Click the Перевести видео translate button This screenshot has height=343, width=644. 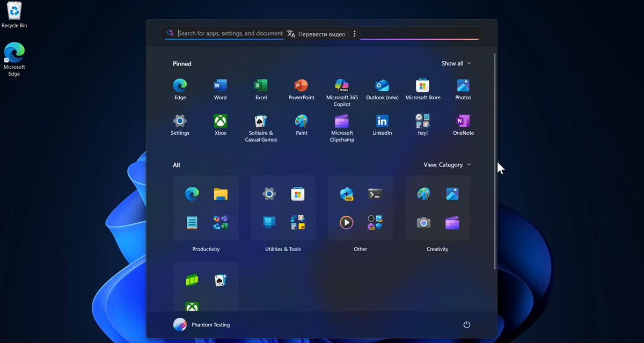pos(316,34)
